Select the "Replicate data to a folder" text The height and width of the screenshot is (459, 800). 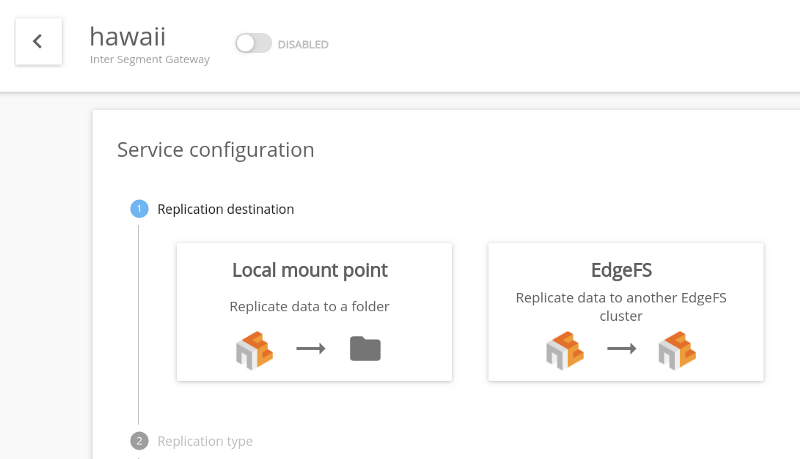click(x=310, y=306)
